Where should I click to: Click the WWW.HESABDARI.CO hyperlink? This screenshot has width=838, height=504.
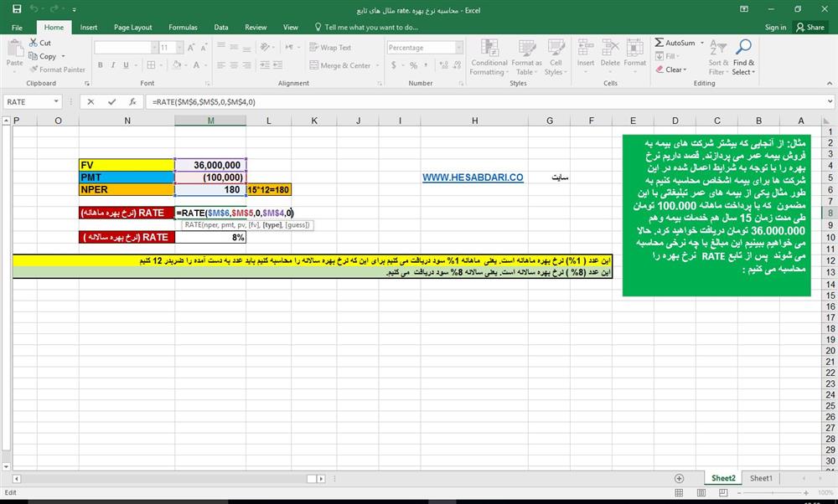pos(474,177)
